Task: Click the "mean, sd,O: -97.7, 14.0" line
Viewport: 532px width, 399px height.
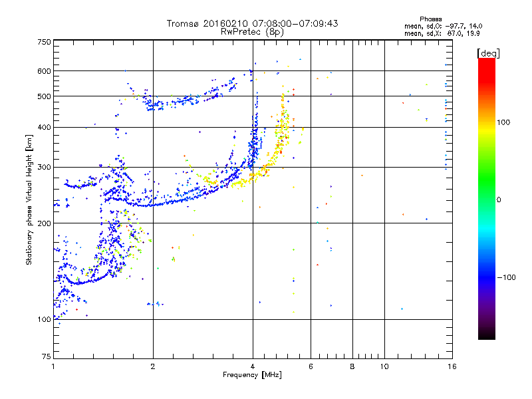Action: [443, 26]
